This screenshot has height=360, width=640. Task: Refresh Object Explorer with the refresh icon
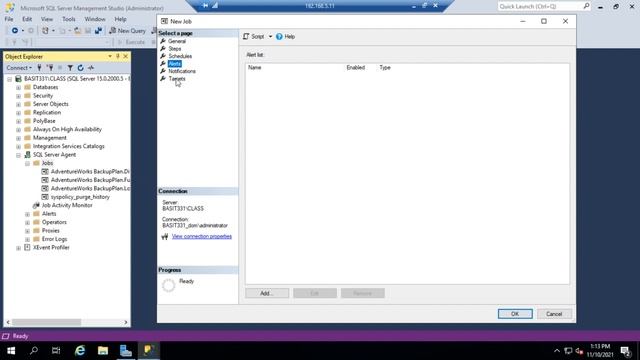point(80,68)
